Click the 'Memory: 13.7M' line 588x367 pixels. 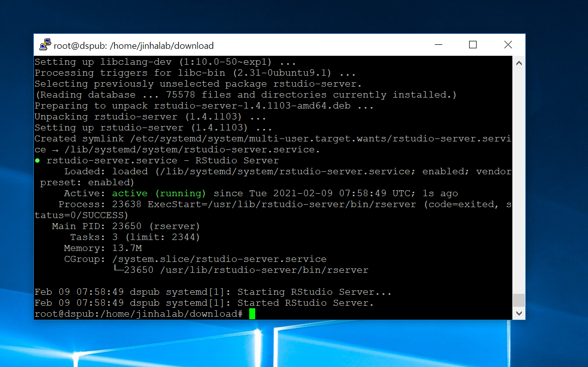103,248
